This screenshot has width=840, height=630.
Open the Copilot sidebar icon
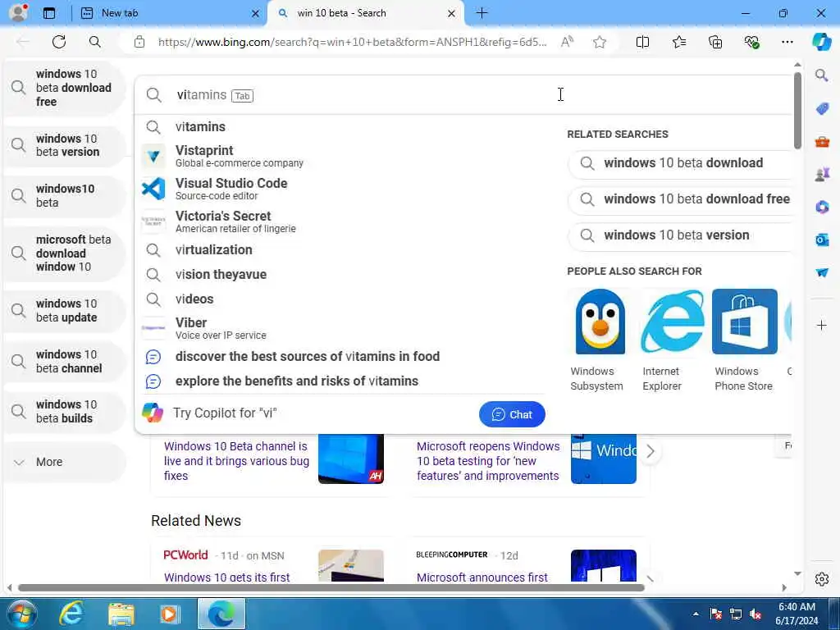tap(821, 42)
